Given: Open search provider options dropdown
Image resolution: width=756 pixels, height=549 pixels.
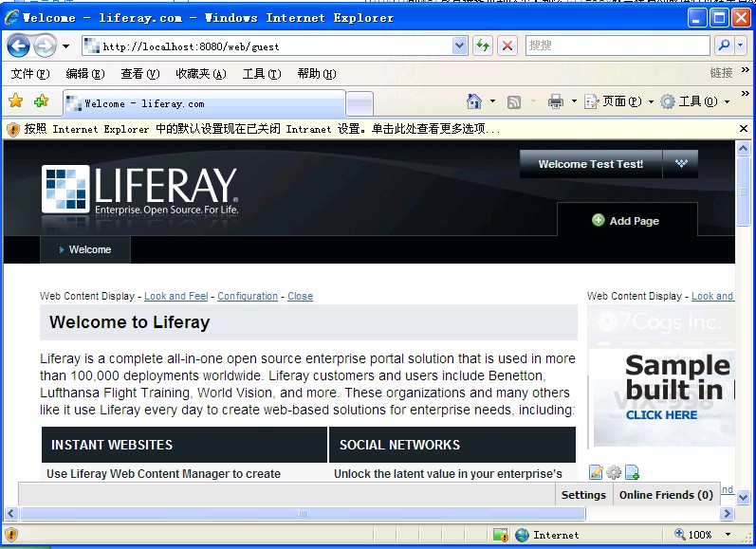Looking at the screenshot, I should click(741, 46).
